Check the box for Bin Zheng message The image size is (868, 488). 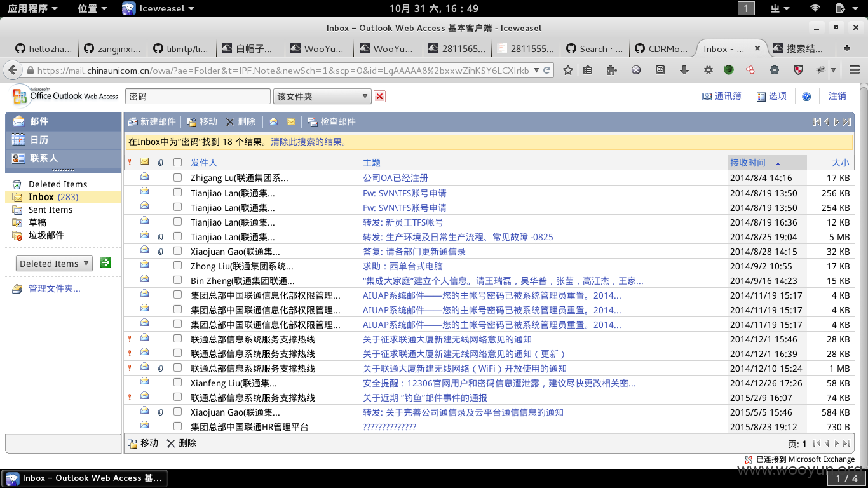(177, 280)
